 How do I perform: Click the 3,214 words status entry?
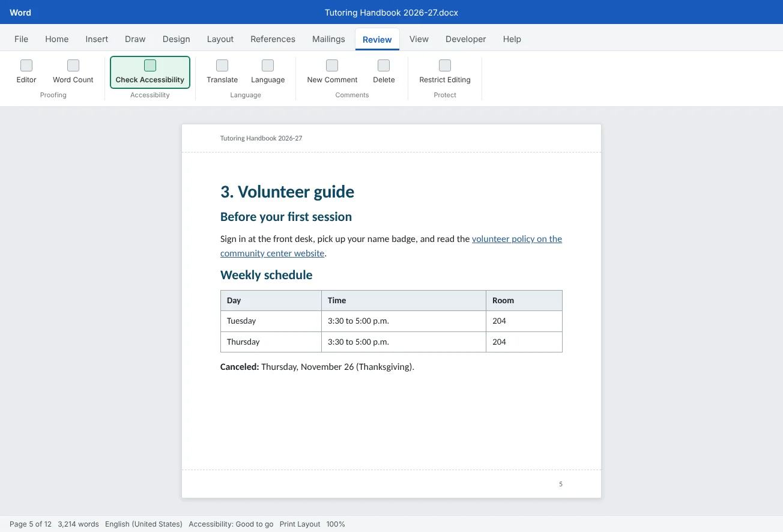[79, 524]
